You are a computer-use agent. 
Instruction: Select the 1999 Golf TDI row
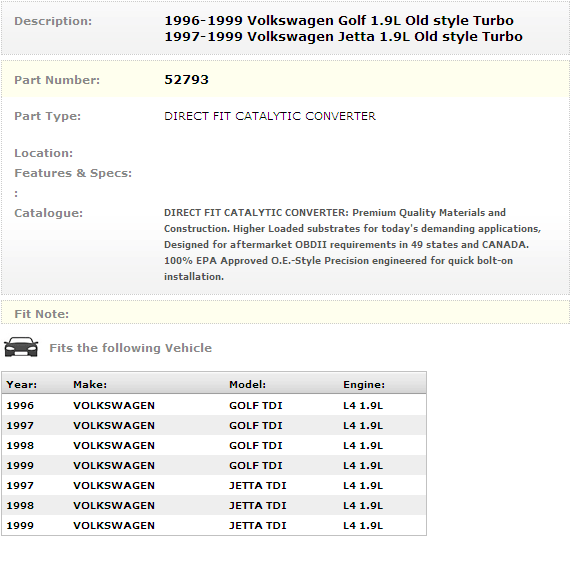coord(214,465)
